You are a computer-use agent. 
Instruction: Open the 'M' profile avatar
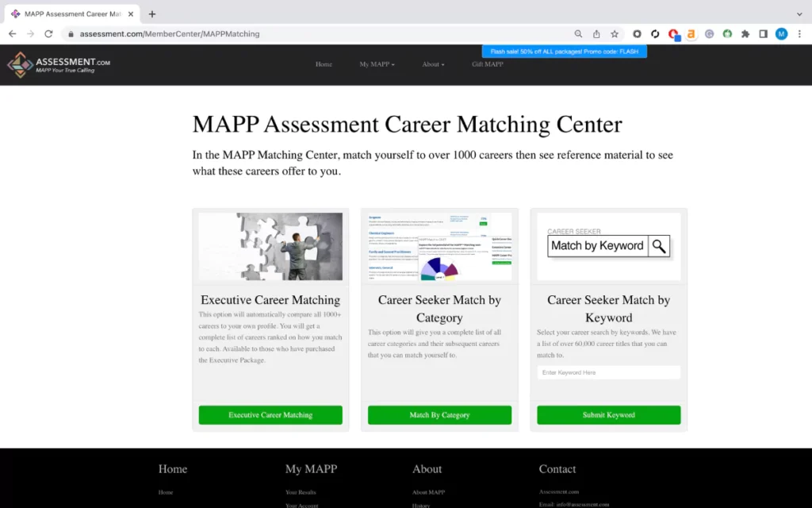pyautogui.click(x=781, y=33)
